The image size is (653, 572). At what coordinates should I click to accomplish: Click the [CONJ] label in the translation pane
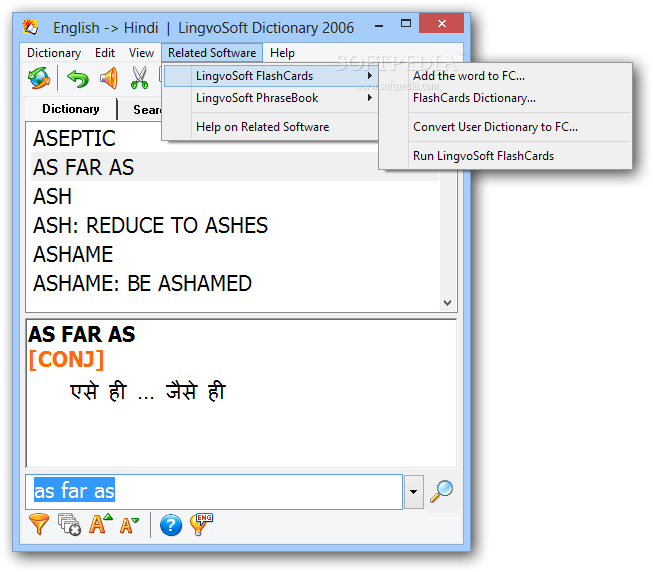pyautogui.click(x=66, y=359)
